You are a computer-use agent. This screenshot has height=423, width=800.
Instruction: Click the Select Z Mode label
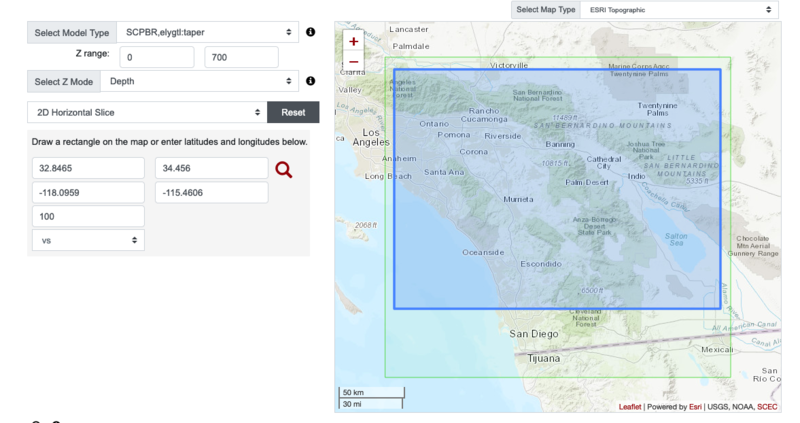coord(64,82)
